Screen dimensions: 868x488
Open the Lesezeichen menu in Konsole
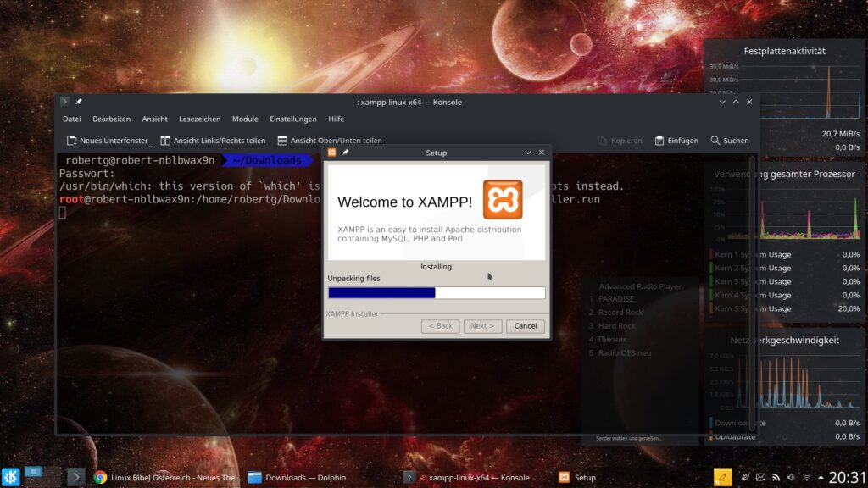click(199, 119)
